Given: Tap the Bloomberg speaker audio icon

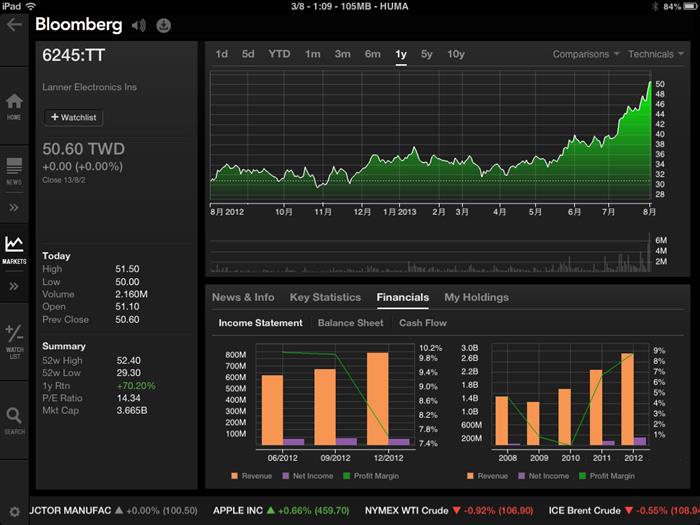Looking at the screenshot, I should tap(139, 25).
